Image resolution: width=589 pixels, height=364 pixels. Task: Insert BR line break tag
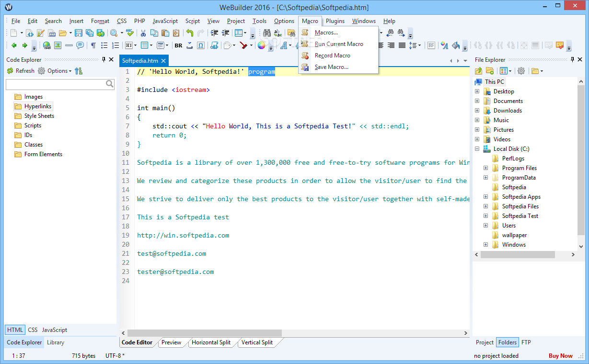pos(178,45)
